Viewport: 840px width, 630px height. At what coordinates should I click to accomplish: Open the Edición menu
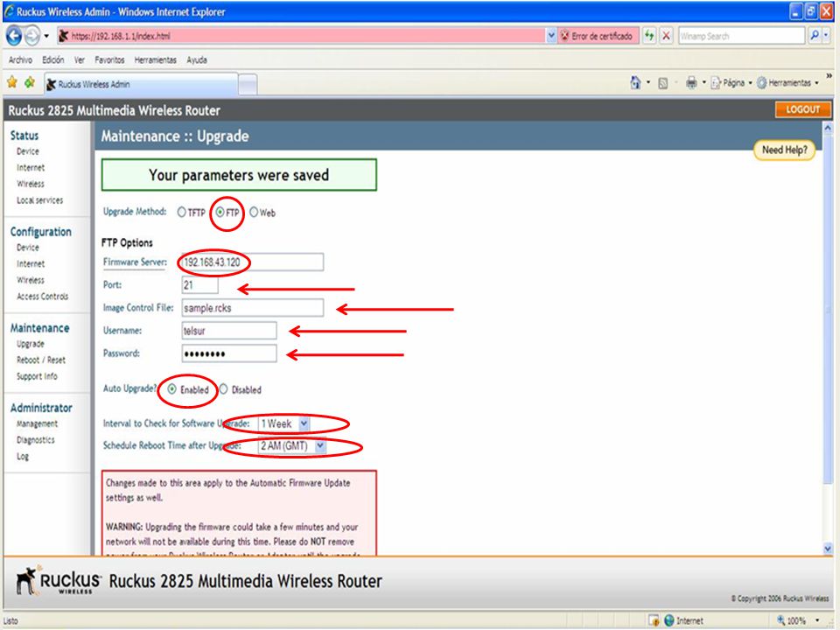pos(53,60)
